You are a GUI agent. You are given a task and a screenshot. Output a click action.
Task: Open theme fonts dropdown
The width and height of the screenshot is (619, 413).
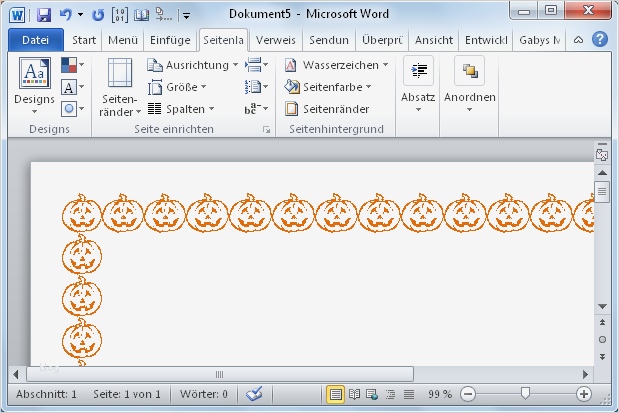(x=73, y=87)
